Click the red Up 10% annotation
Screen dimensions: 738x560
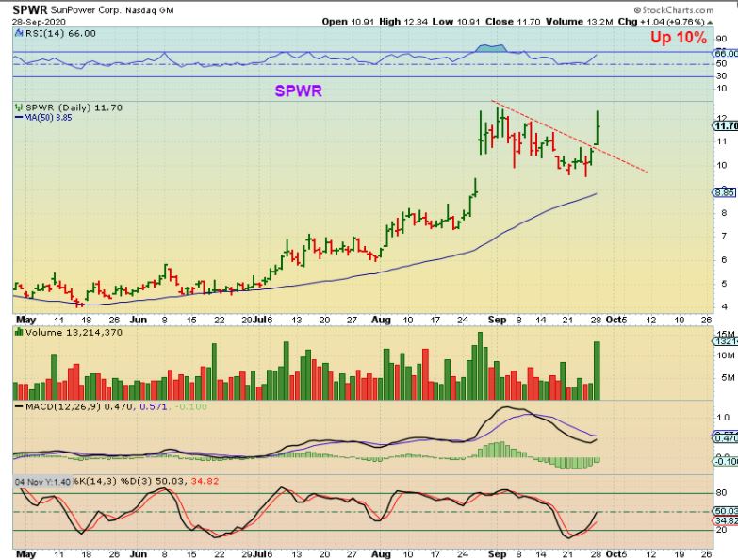pos(679,38)
